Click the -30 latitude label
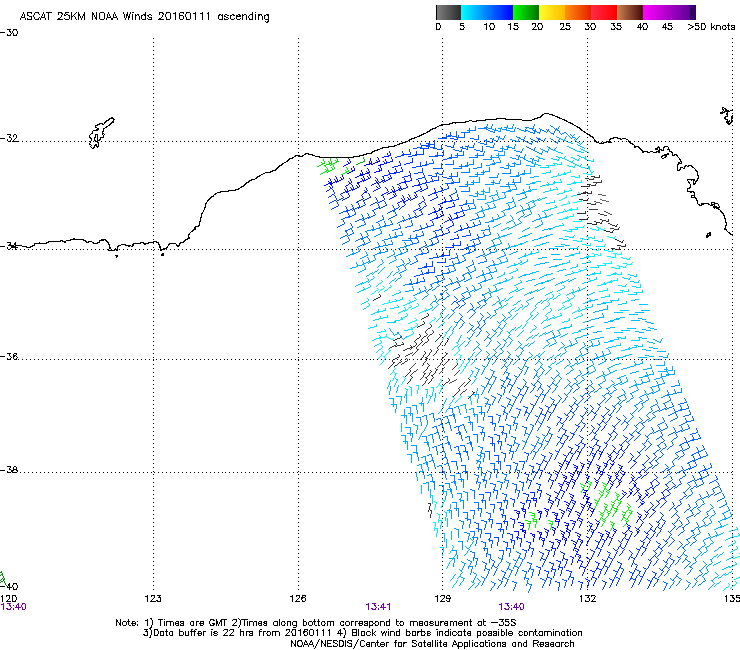 [x=9, y=33]
